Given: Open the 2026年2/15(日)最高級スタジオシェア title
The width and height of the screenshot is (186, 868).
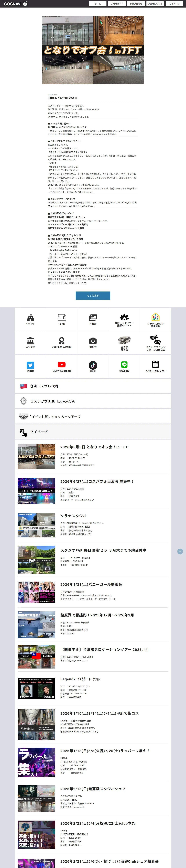Looking at the screenshot, I should point(93,789).
